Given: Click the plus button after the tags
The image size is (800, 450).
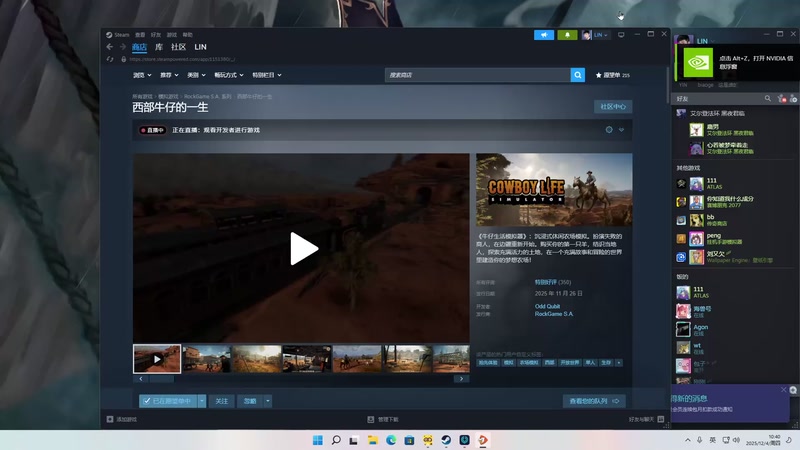Looking at the screenshot, I should coord(618,363).
